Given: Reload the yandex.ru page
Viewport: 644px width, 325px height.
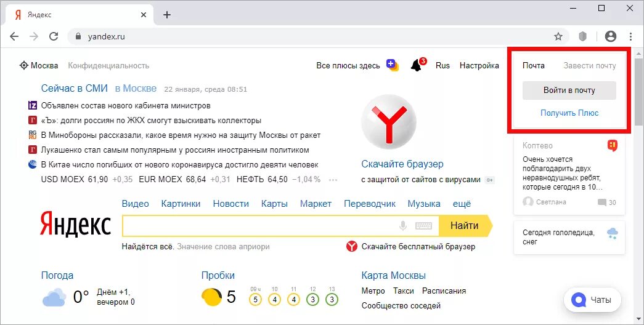Looking at the screenshot, I should point(54,36).
